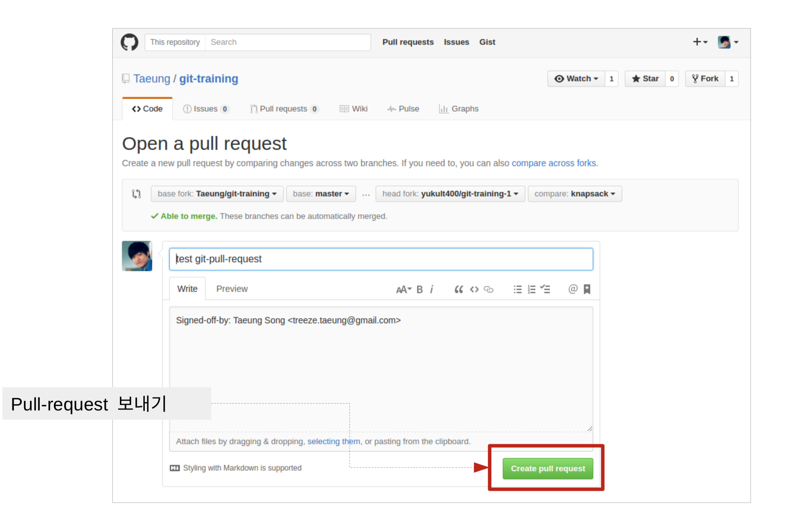The image size is (812, 529).
Task: Toggle bold text formatting icon
Action: [x=419, y=289]
